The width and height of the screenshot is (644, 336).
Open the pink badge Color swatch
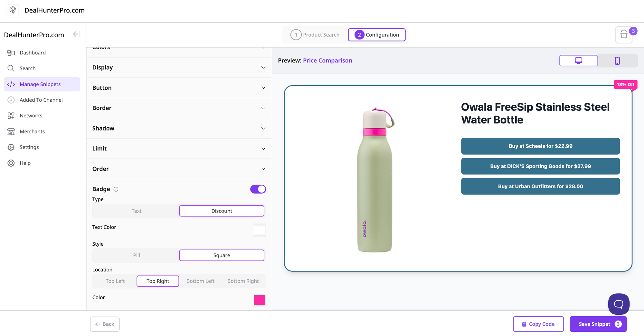pyautogui.click(x=260, y=300)
